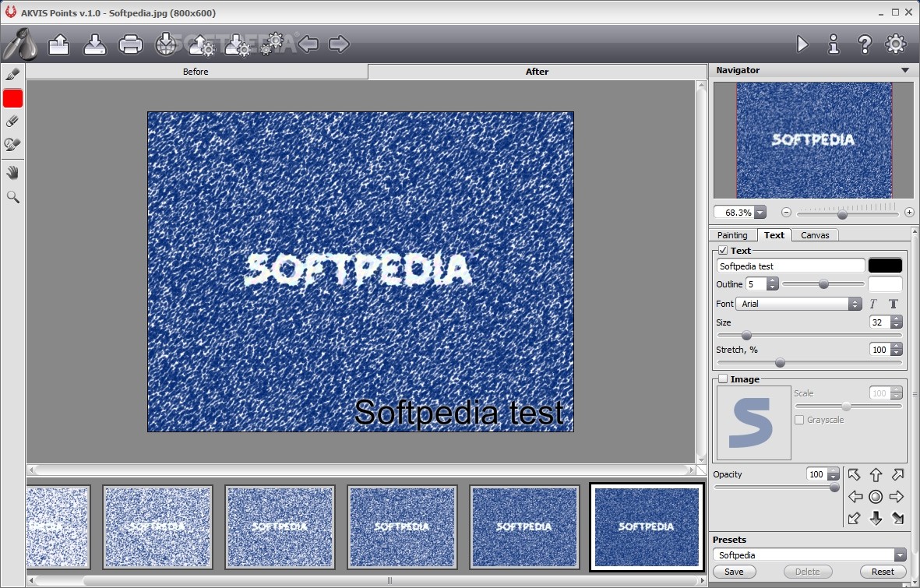Open batch processing gears icon

[x=272, y=44]
